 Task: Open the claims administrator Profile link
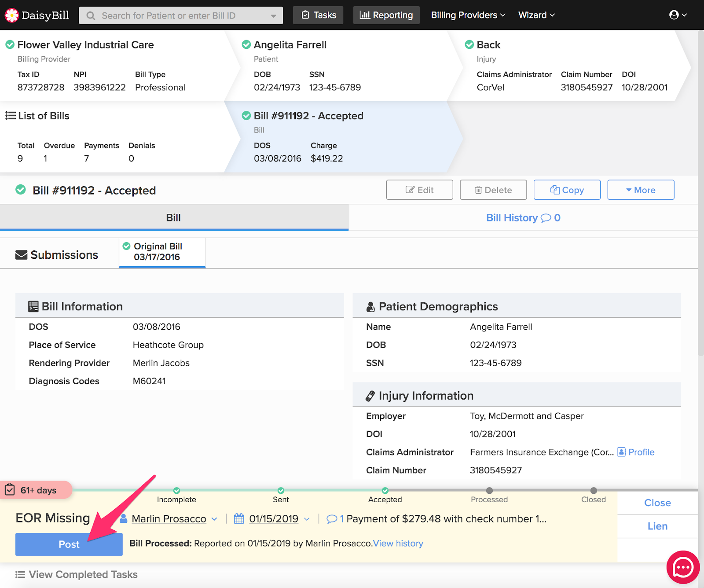(x=641, y=452)
